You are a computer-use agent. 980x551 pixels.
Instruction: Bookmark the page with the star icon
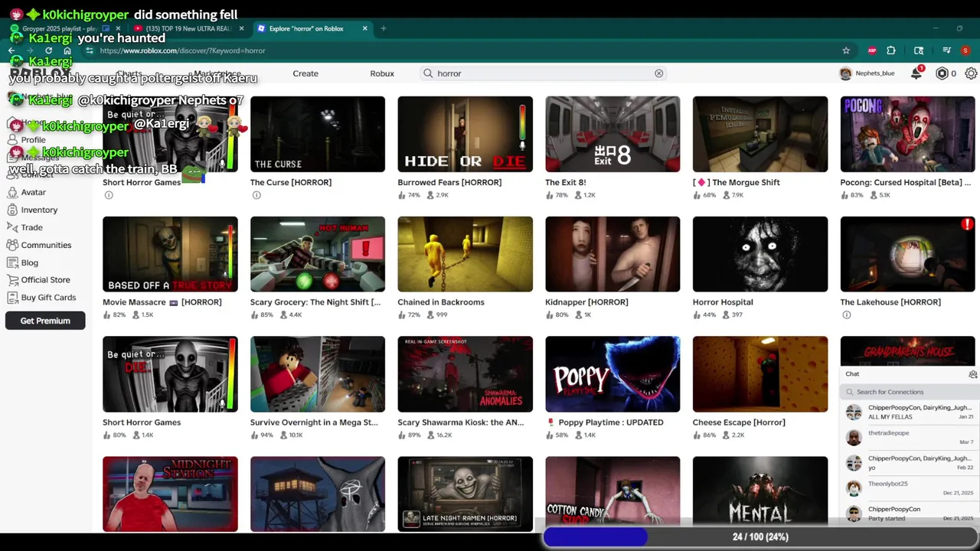click(846, 51)
